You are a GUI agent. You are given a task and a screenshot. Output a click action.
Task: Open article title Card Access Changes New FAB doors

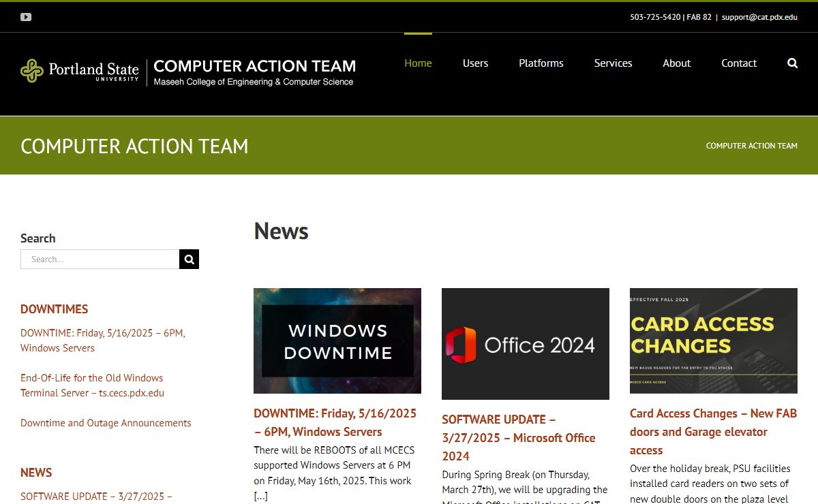pos(713,432)
